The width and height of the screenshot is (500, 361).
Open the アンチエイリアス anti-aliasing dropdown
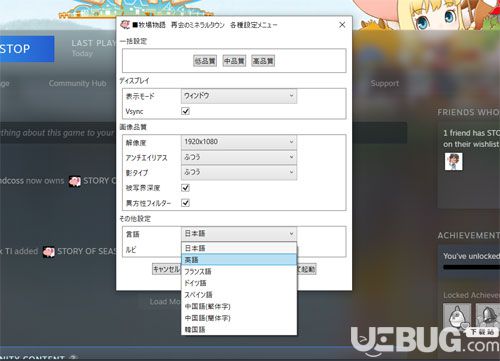(239, 157)
